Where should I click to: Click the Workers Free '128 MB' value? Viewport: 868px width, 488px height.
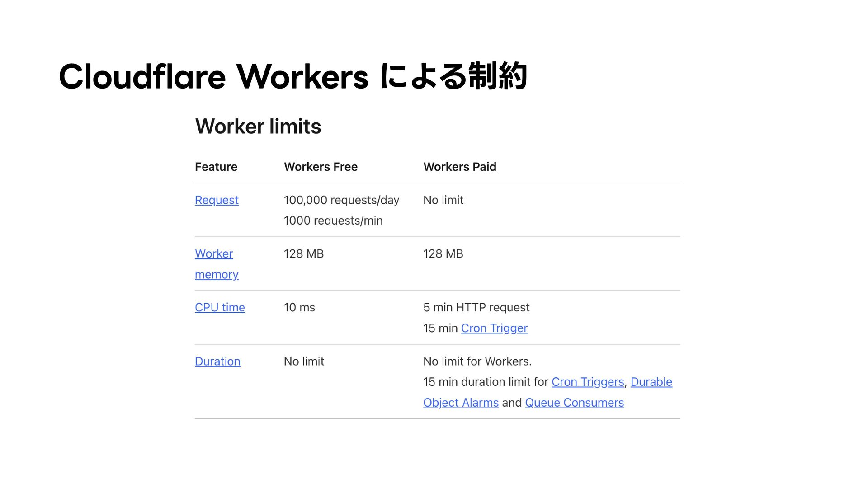pos(304,254)
